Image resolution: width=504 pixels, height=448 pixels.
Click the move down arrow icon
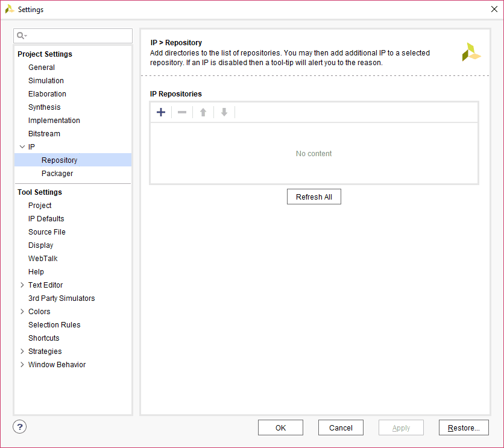pos(224,112)
